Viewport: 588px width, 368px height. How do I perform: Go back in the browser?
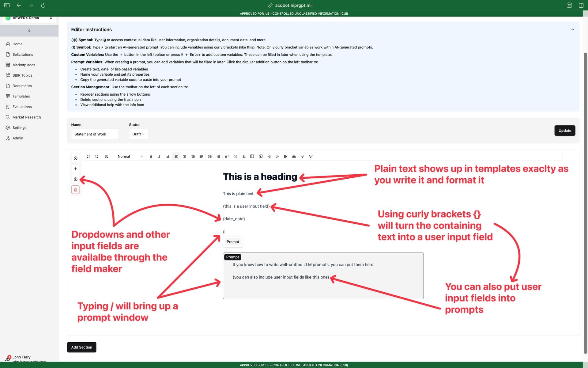[x=19, y=5]
